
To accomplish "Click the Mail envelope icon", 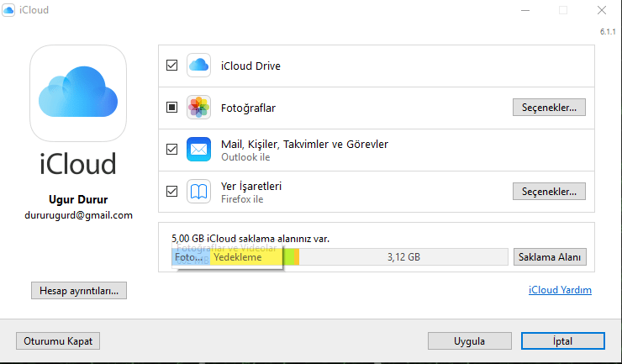I will 198,150.
